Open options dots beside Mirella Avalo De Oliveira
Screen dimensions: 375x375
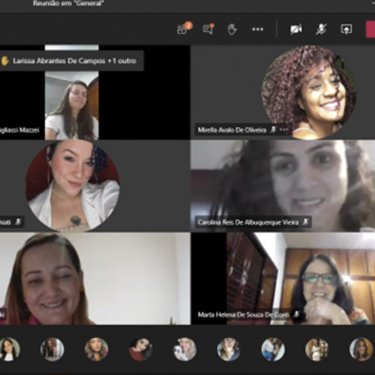284,129
